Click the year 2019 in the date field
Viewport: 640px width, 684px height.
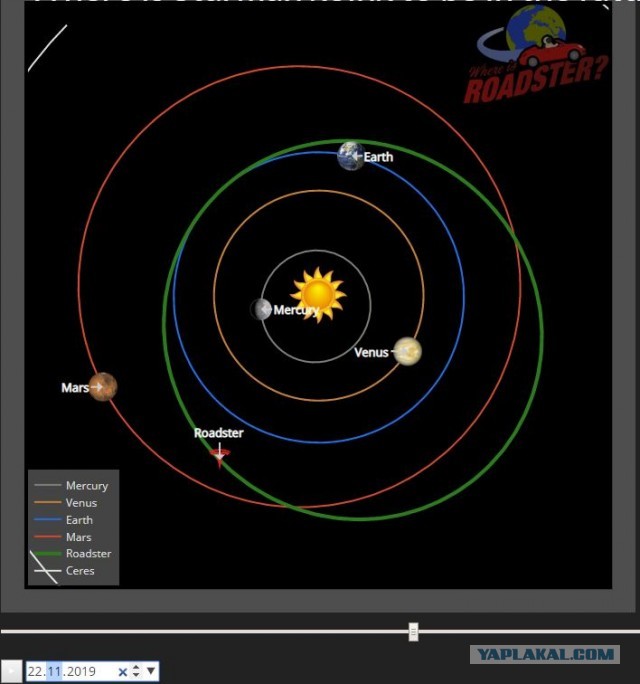pos(80,671)
